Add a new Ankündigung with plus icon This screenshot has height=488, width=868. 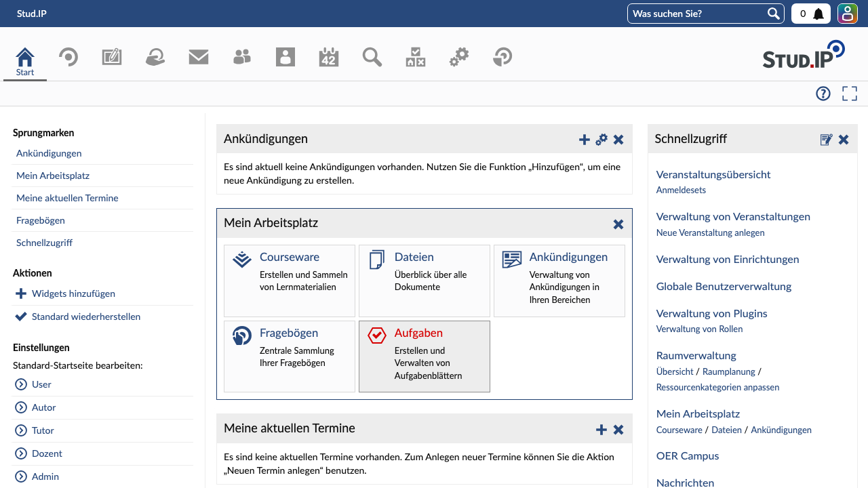click(585, 140)
